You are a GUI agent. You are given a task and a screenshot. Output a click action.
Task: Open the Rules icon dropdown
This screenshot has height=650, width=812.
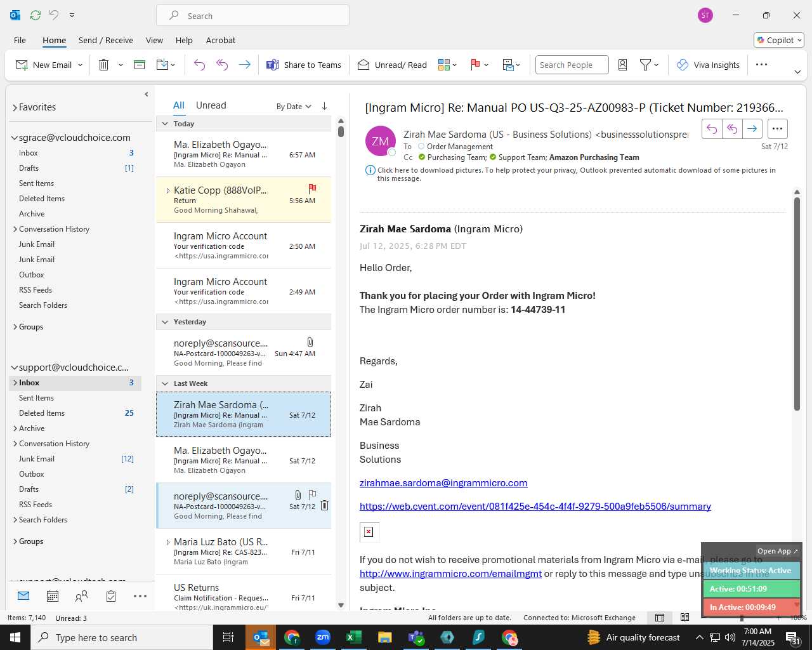pyautogui.click(x=511, y=65)
